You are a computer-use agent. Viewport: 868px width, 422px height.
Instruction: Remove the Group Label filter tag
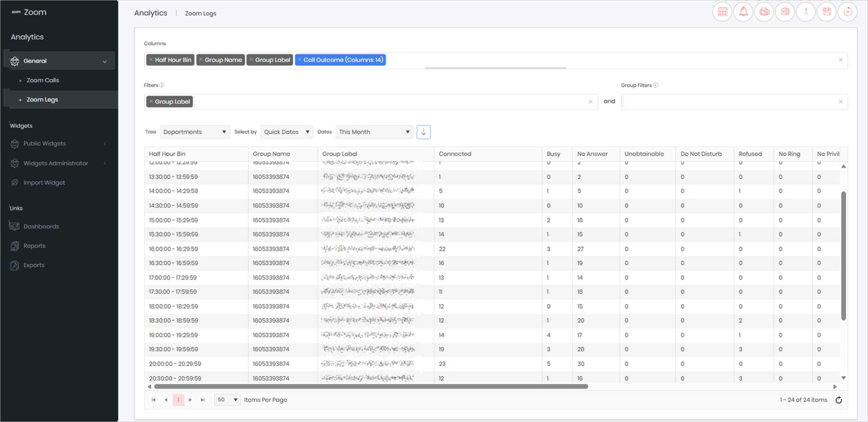(151, 101)
